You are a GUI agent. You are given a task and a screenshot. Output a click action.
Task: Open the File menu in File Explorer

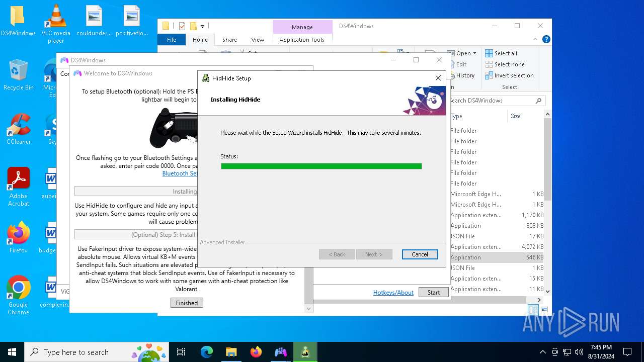coord(172,40)
